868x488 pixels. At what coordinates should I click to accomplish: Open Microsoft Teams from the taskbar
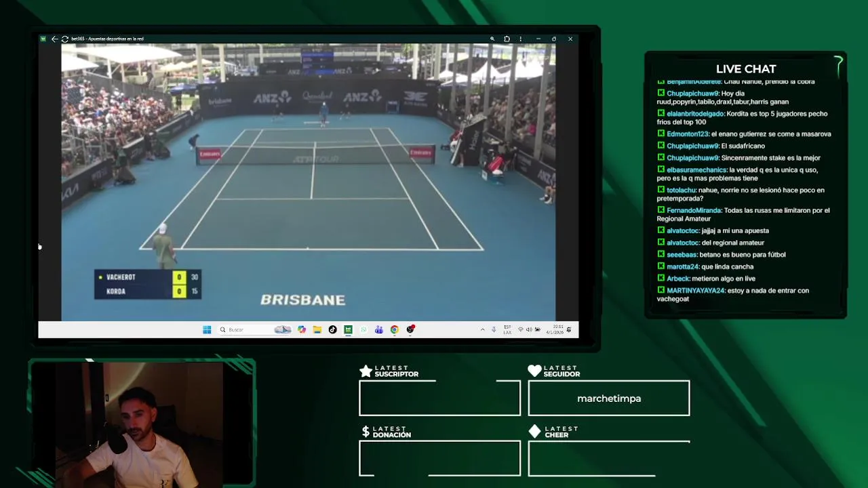click(x=378, y=329)
